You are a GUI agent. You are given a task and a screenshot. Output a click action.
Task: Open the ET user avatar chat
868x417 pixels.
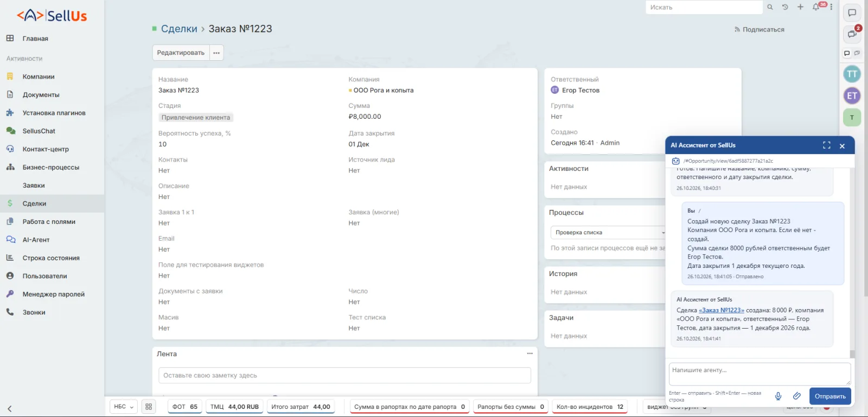click(x=852, y=96)
